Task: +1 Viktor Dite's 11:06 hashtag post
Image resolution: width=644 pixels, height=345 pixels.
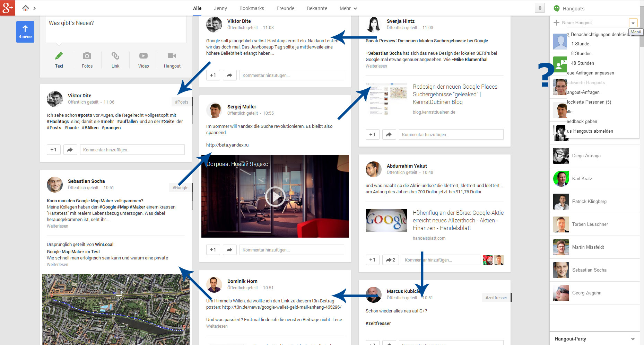Action: click(x=53, y=150)
